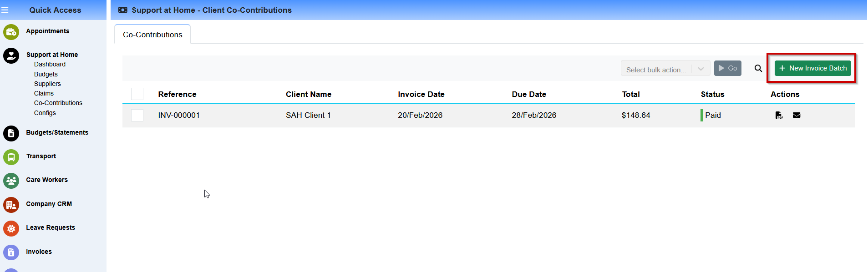Click the Company CRM icon
Viewport: 868px width, 272px height.
tap(11, 205)
